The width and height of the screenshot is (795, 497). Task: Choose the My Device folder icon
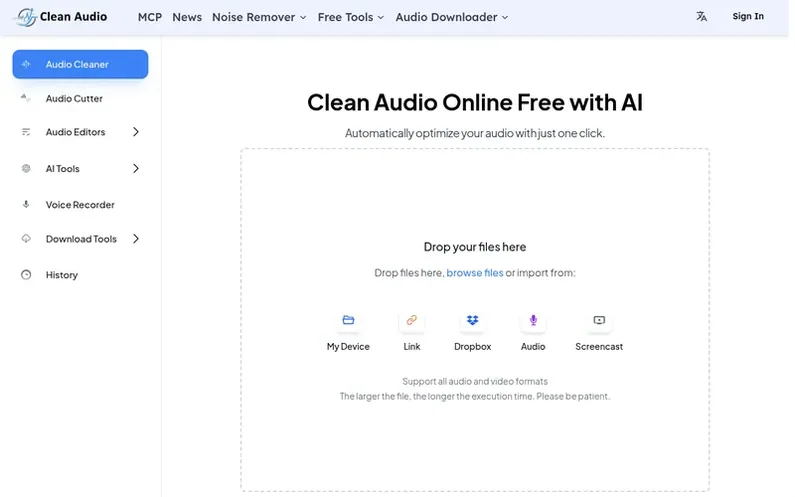click(x=348, y=320)
